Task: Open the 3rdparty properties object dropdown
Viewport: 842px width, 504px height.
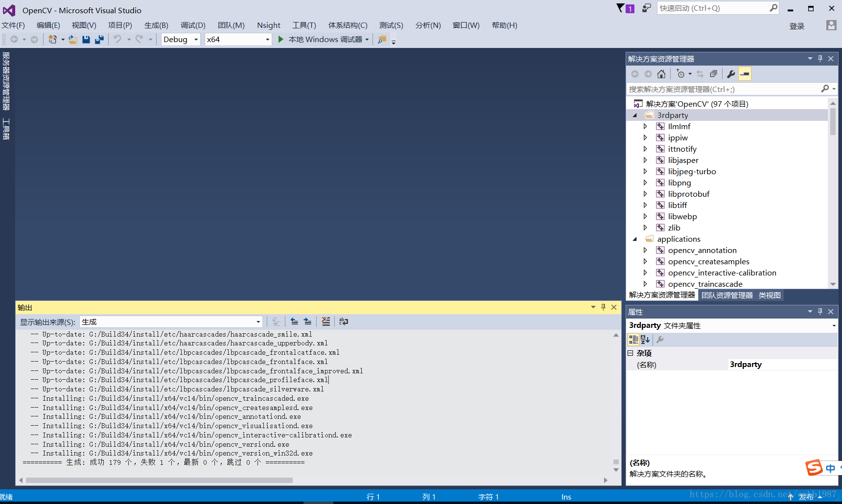Action: point(834,326)
